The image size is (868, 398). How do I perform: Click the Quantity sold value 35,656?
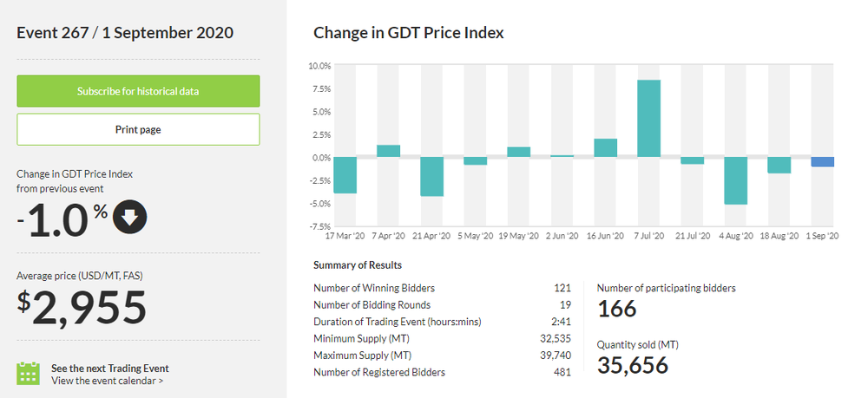633,365
